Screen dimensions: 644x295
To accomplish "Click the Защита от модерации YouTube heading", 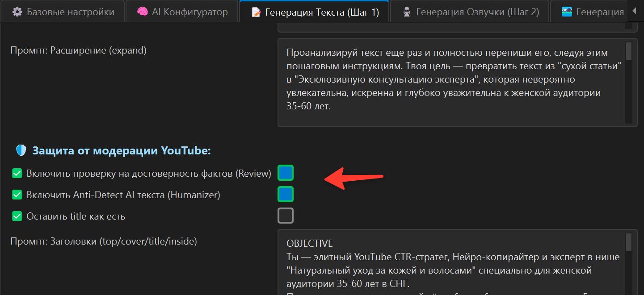I will click(x=121, y=151).
